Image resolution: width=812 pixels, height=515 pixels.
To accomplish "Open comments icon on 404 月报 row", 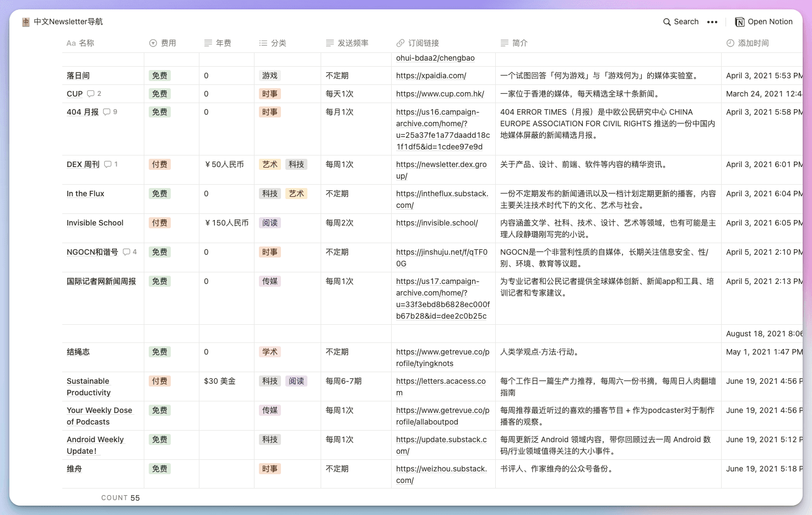I will [x=107, y=112].
